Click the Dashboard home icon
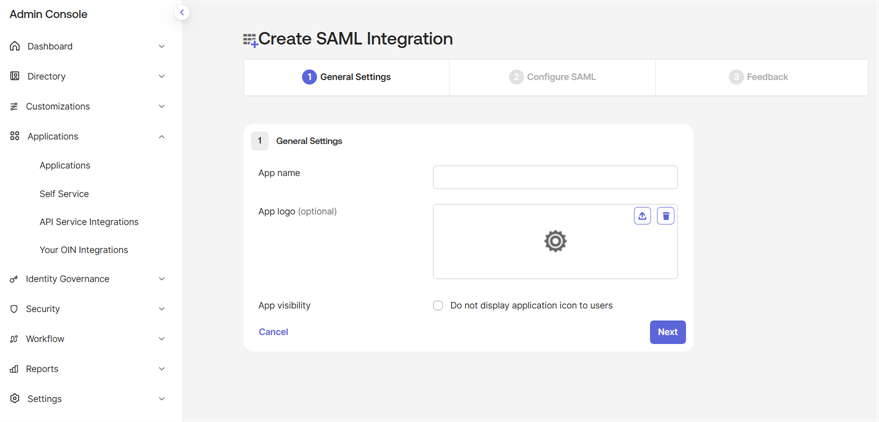The height and width of the screenshot is (422, 879). 15,46
